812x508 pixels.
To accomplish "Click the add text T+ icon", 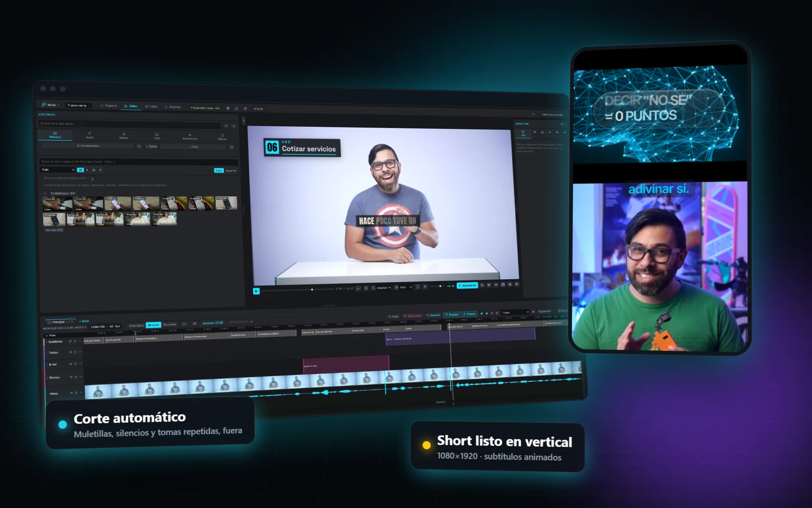I will [x=482, y=285].
